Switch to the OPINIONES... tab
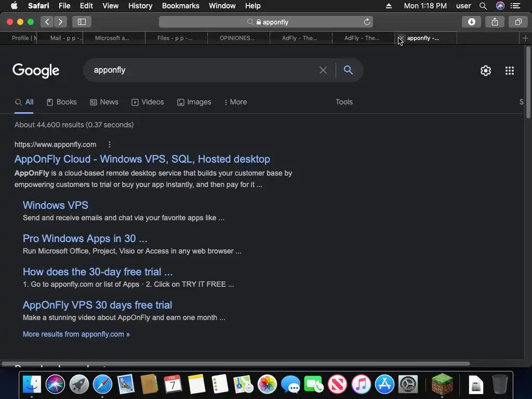The image size is (532, 399). point(238,38)
